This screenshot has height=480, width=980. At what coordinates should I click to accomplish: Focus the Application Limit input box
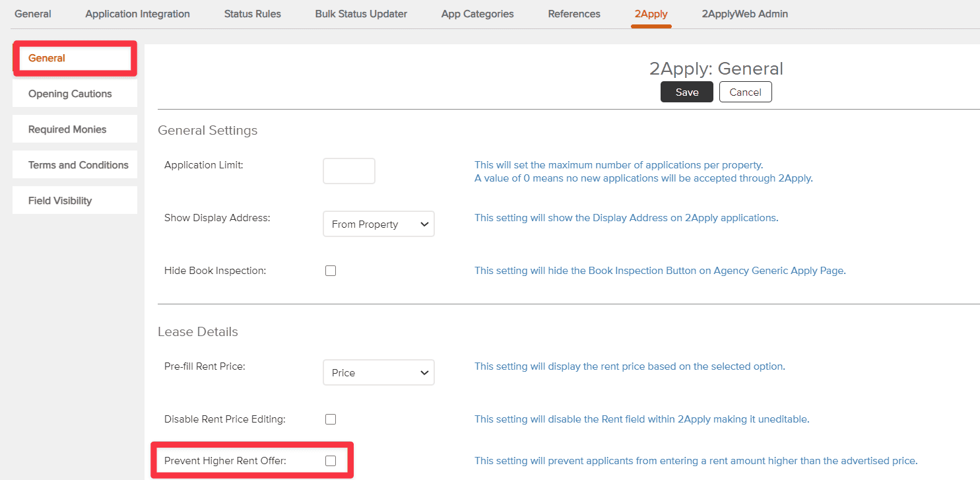click(349, 171)
